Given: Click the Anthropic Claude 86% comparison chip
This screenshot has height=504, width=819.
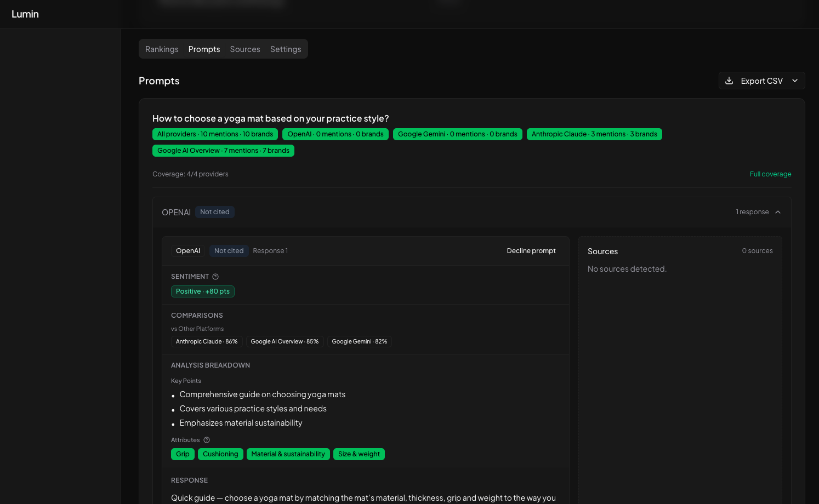Looking at the screenshot, I should (207, 341).
